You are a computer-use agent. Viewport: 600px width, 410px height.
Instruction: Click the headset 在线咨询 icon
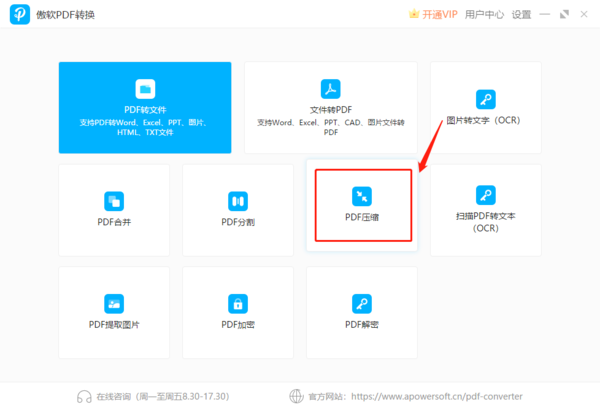84,396
